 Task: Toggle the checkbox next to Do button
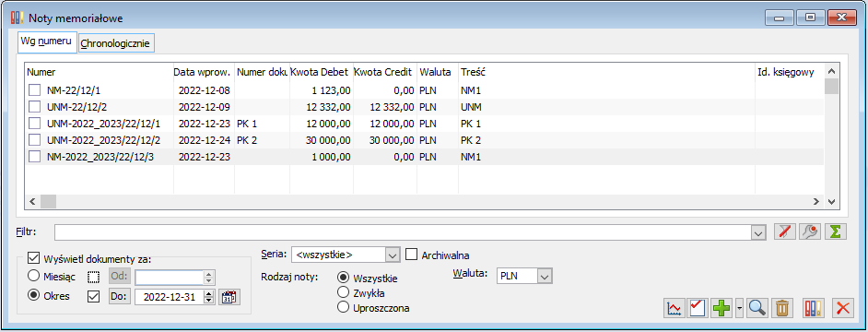pyautogui.click(x=94, y=296)
